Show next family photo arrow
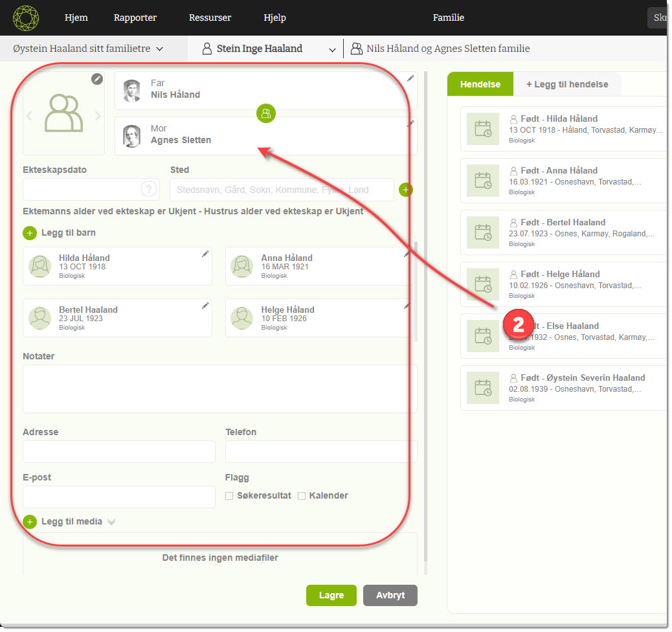 98,116
